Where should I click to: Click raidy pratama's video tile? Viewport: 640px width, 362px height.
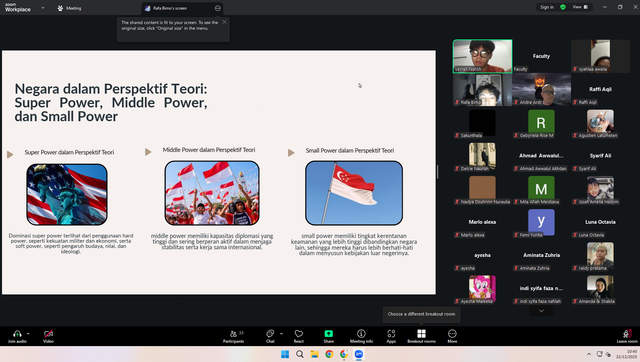pyautogui.click(x=600, y=255)
